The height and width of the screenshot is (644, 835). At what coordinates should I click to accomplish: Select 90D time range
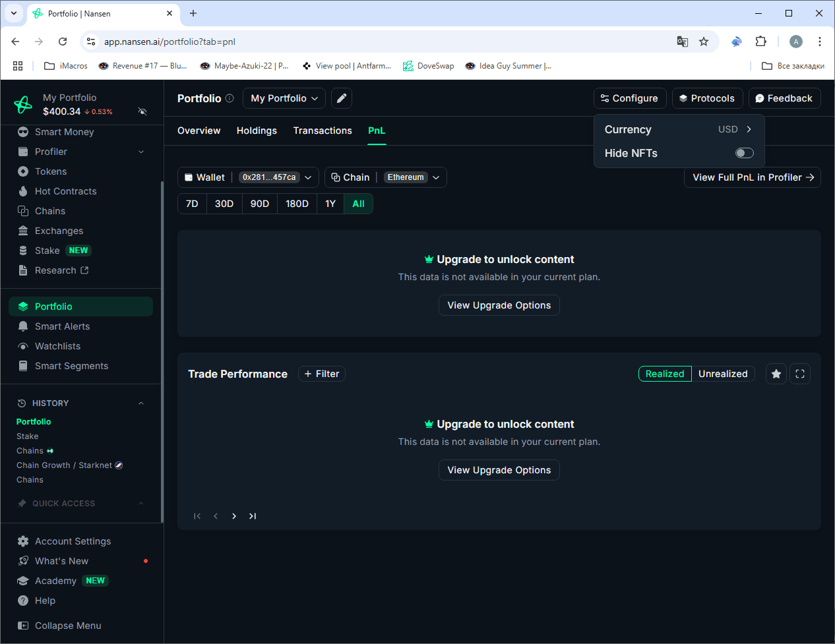(260, 204)
